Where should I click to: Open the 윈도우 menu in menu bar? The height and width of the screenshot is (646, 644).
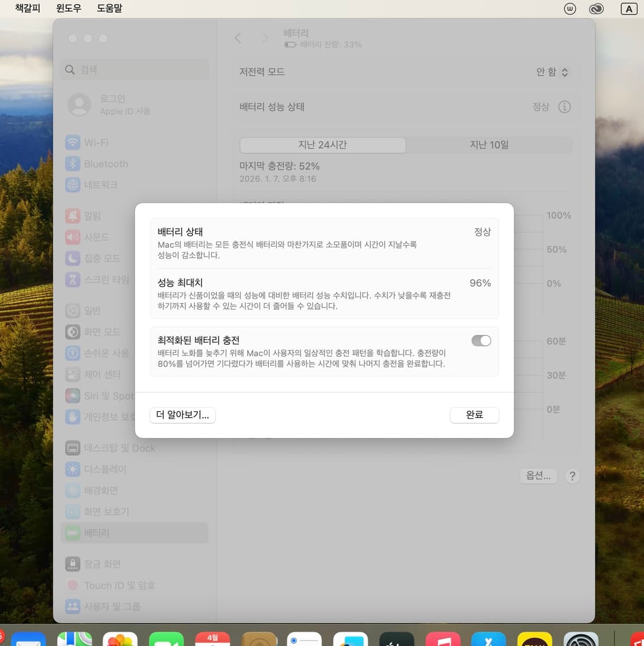pyautogui.click(x=68, y=8)
